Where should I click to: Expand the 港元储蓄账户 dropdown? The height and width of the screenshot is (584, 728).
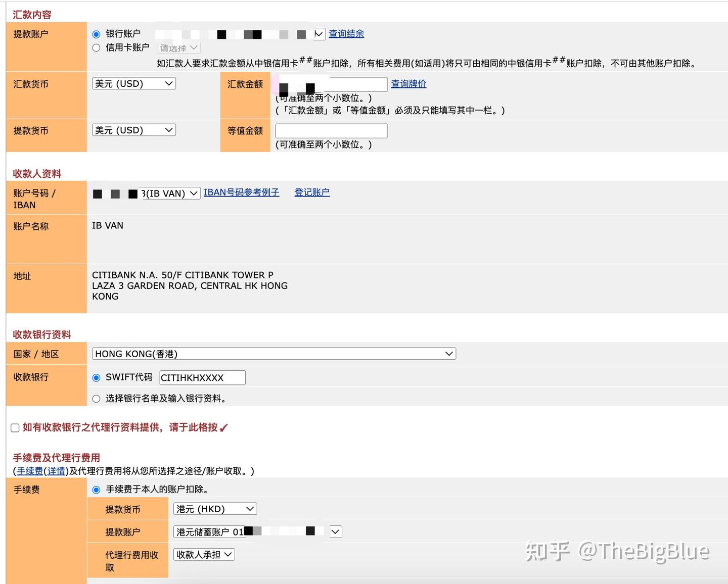coord(258,531)
